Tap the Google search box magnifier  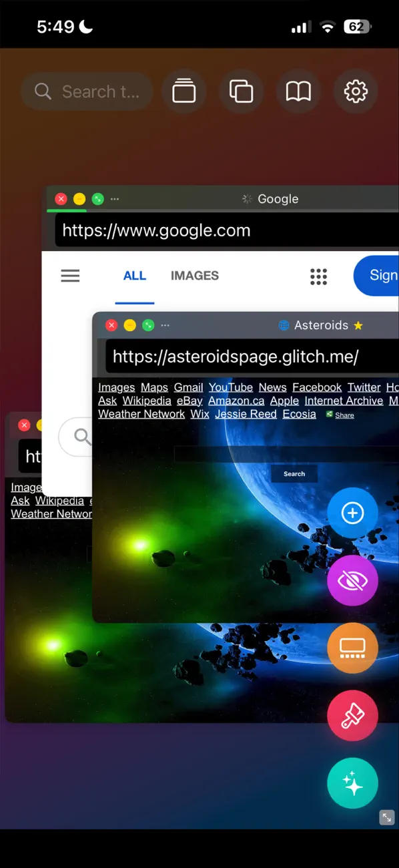83,437
